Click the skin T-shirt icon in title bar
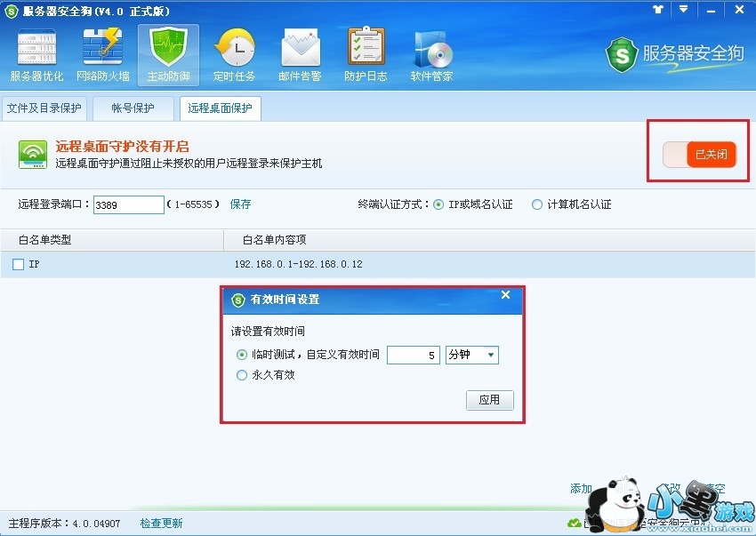Viewport: 756px width, 536px height. coord(658,9)
